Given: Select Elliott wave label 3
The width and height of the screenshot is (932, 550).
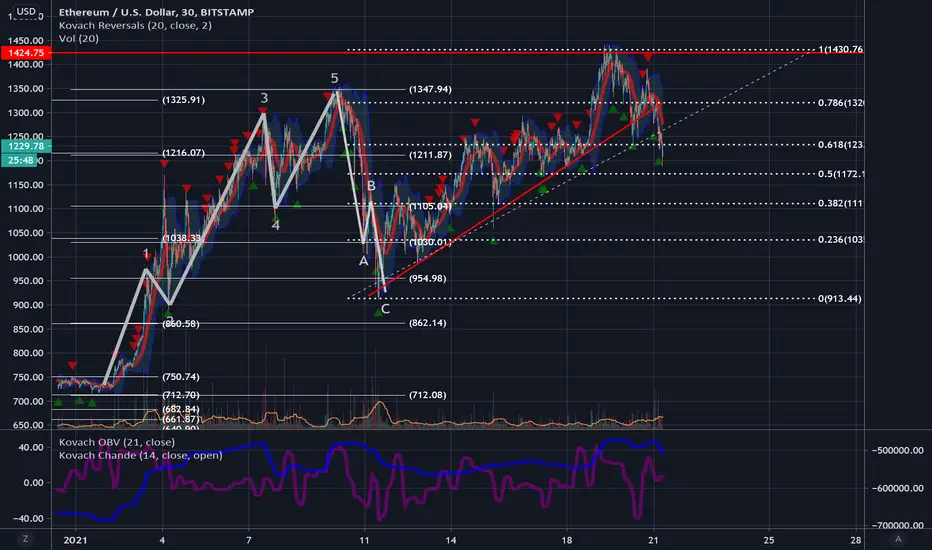Looking at the screenshot, I should tap(264, 98).
